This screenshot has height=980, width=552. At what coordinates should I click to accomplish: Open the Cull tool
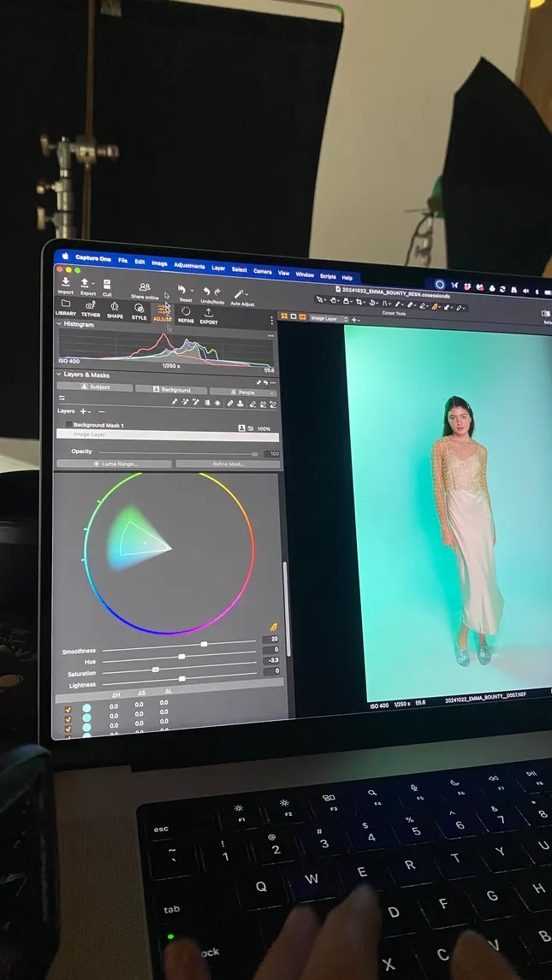[107, 284]
